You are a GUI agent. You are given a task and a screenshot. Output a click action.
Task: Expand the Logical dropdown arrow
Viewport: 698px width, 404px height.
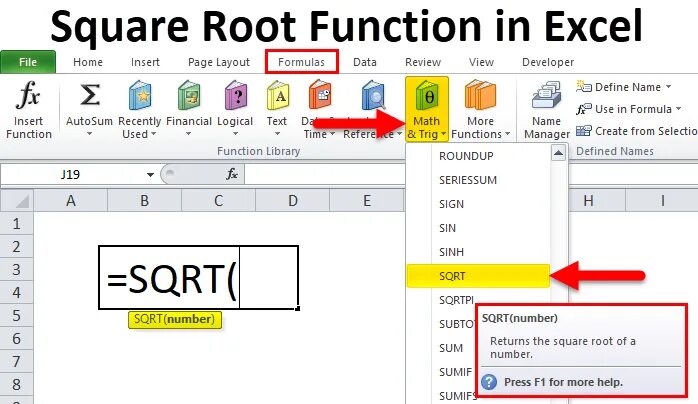coord(235,134)
